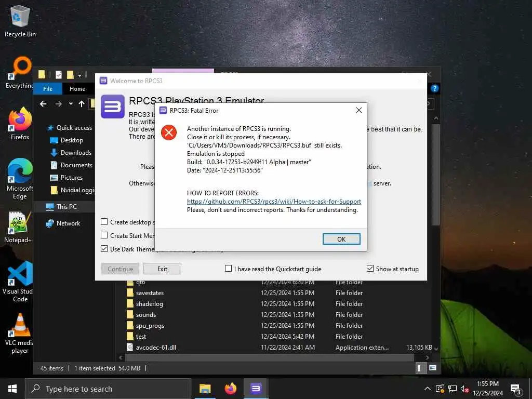Viewport: 532px width, 399px height.
Task: Show hidden tray icons chevron
Action: tap(428, 389)
